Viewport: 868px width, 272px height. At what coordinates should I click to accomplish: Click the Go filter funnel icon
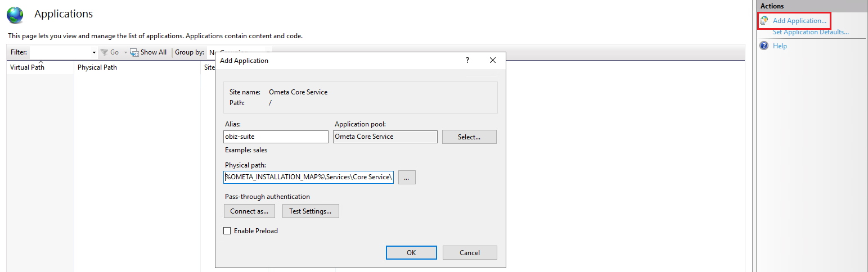[x=104, y=52]
